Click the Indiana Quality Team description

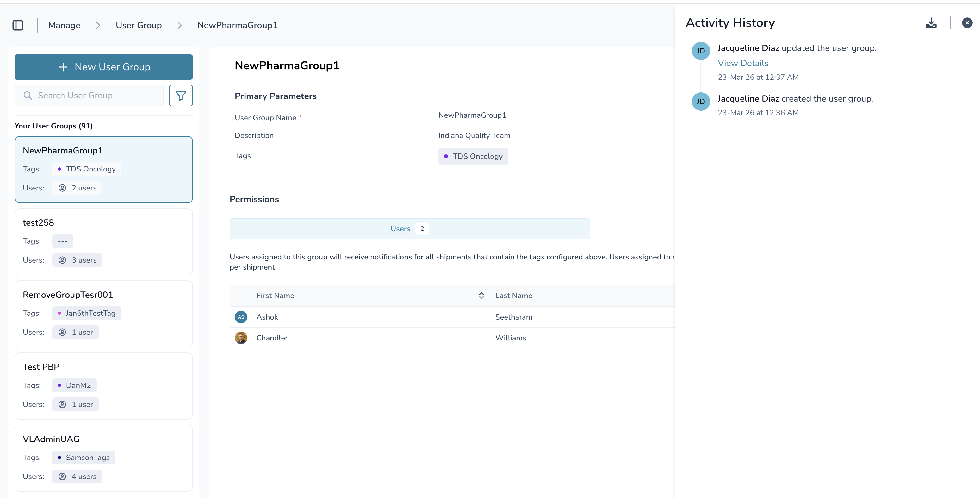(474, 135)
